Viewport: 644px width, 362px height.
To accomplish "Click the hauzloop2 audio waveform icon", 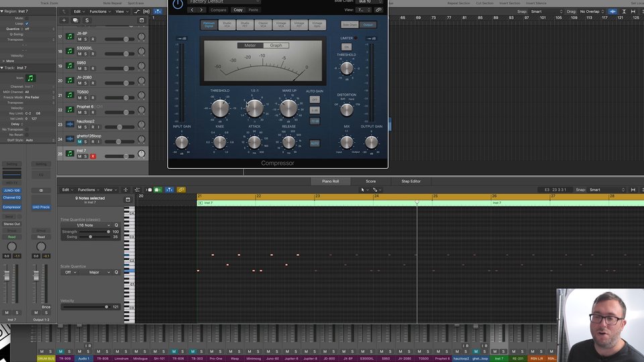I will click(x=70, y=124).
